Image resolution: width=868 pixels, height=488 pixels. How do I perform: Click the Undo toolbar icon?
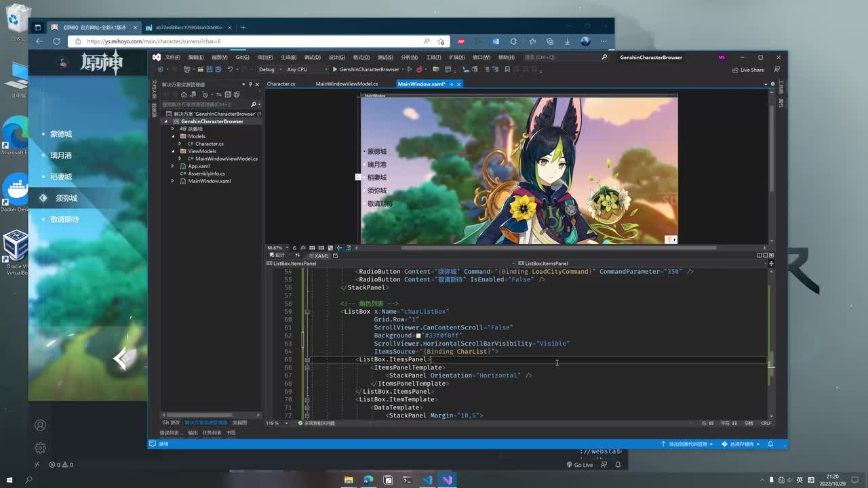(x=231, y=69)
